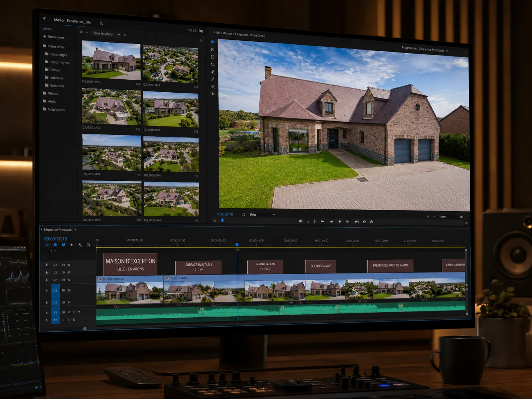Open the Plans larges folder
Viewport: 532px width, 399px height.
[56, 54]
